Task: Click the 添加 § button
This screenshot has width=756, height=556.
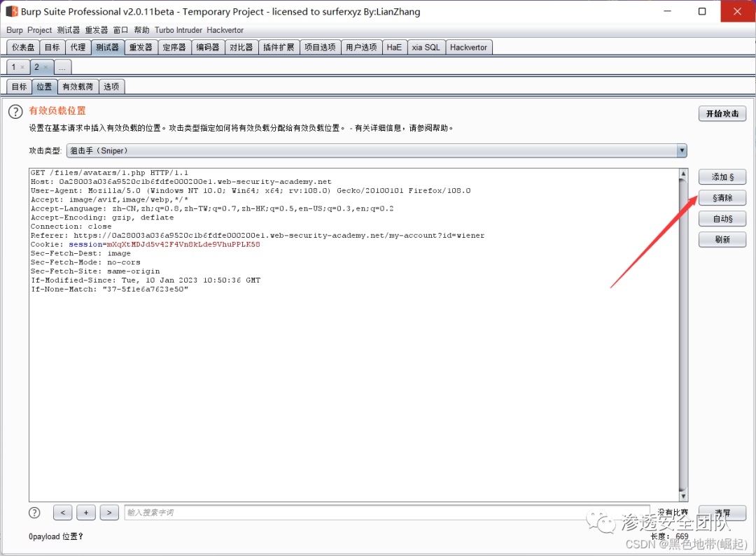Action: tap(722, 177)
